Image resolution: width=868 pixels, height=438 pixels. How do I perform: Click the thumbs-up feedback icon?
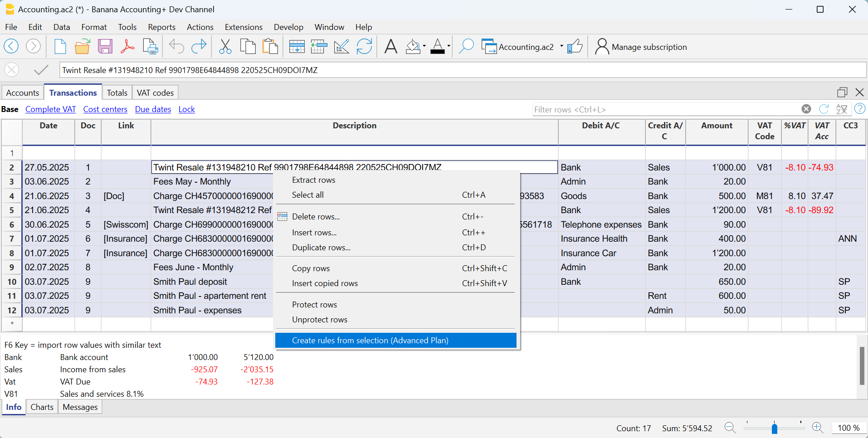click(x=575, y=46)
